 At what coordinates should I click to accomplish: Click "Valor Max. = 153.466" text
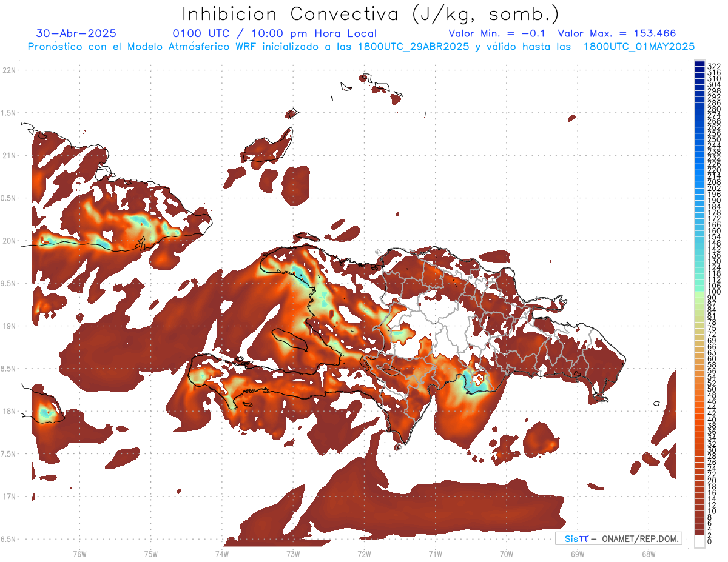[x=617, y=33]
